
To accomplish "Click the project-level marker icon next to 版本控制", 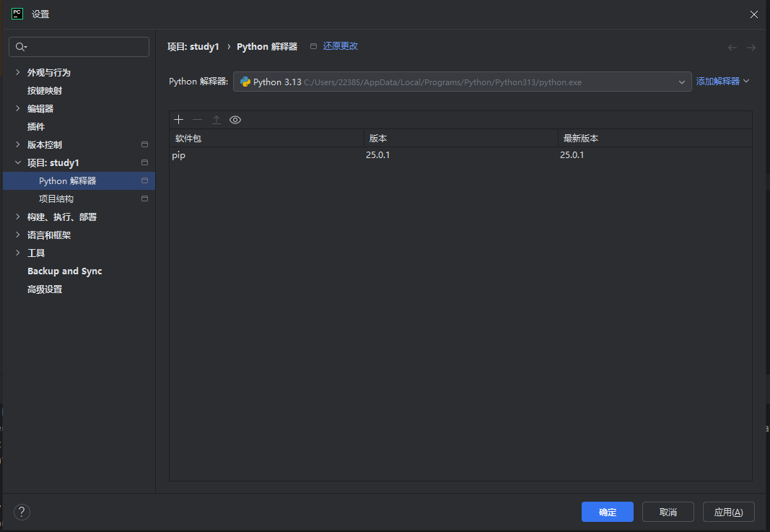I will 144,144.
